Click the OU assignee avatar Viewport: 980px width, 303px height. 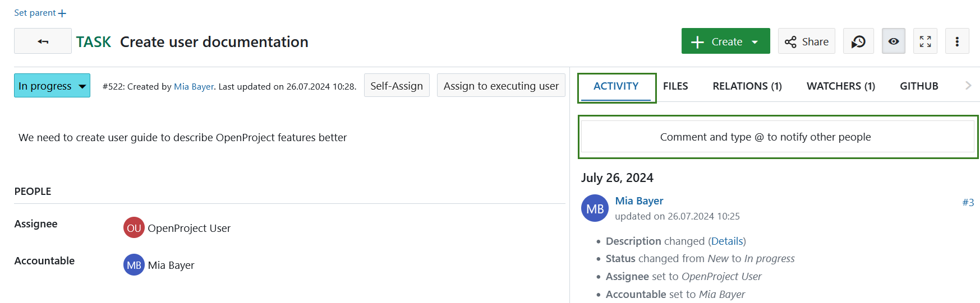tap(134, 228)
